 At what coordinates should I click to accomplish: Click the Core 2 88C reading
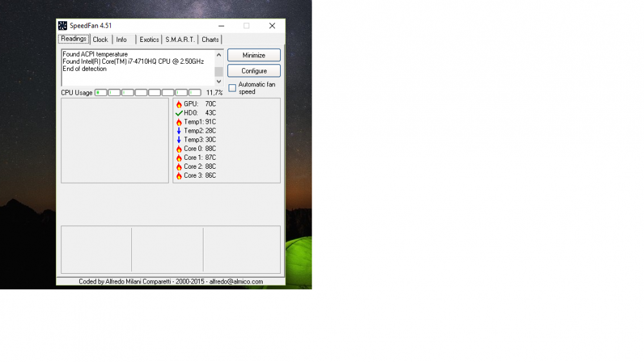click(x=200, y=167)
